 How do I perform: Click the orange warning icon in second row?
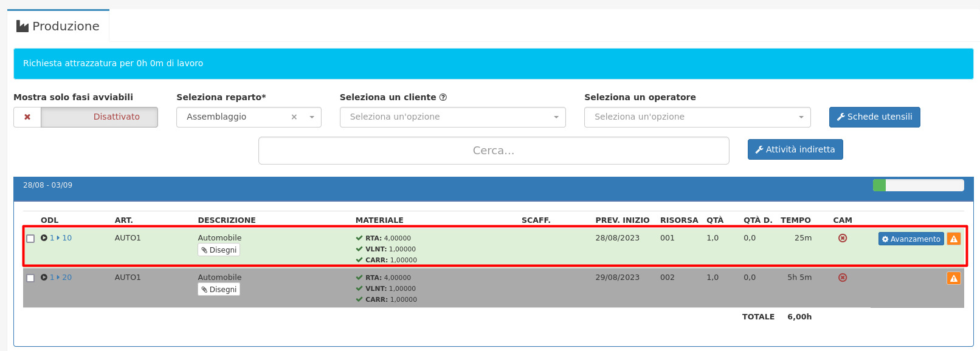[954, 278]
